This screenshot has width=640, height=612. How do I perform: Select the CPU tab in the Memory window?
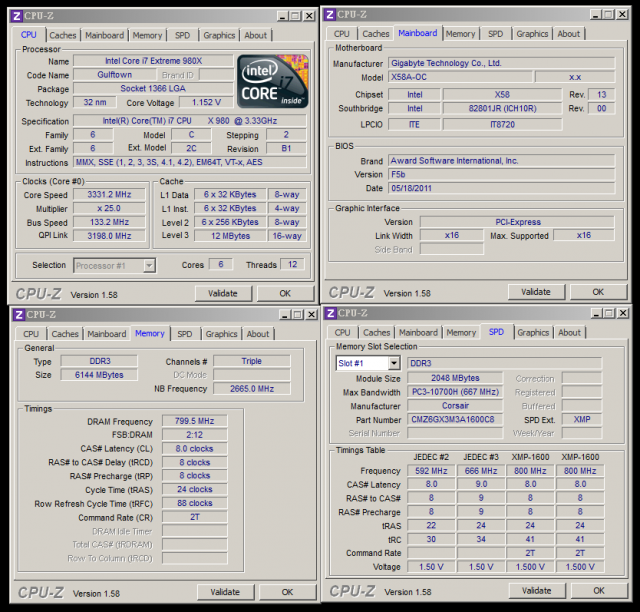31,334
